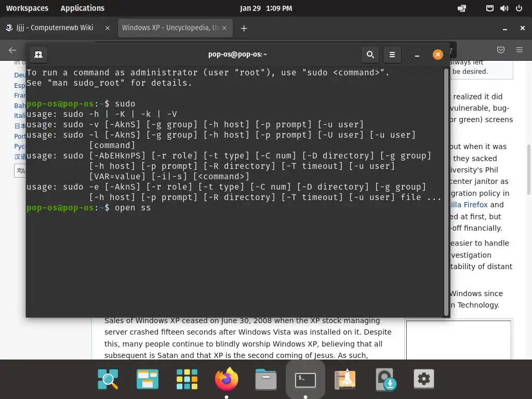The image size is (532, 399).
Task: Open Settings gear icon in dock
Action: 424,379
